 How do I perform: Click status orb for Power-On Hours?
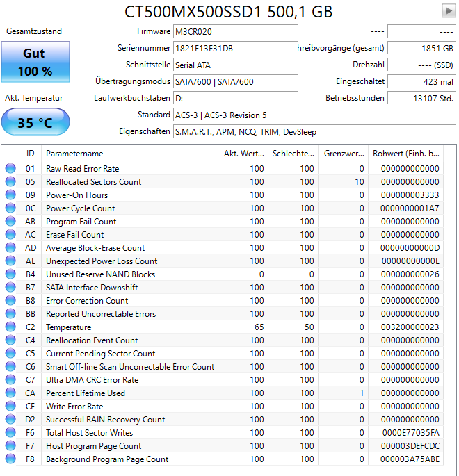pyautogui.click(x=10, y=195)
